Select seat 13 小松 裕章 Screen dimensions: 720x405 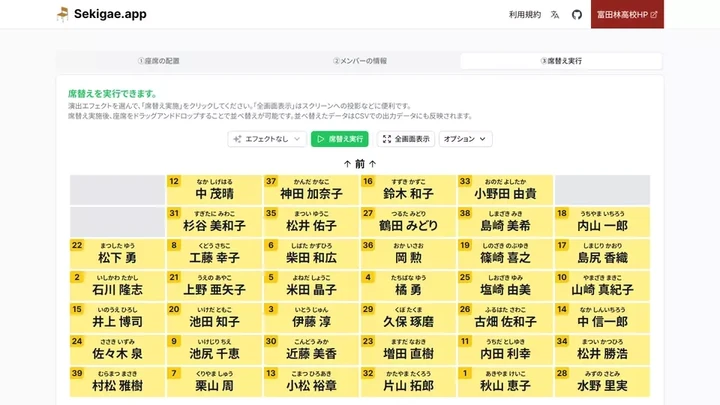pyautogui.click(x=311, y=382)
